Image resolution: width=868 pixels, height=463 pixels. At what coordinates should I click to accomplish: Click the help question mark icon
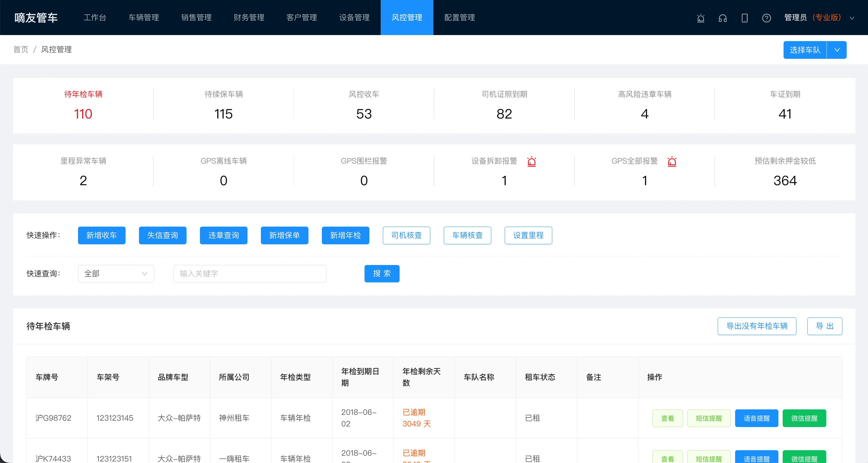click(x=766, y=18)
